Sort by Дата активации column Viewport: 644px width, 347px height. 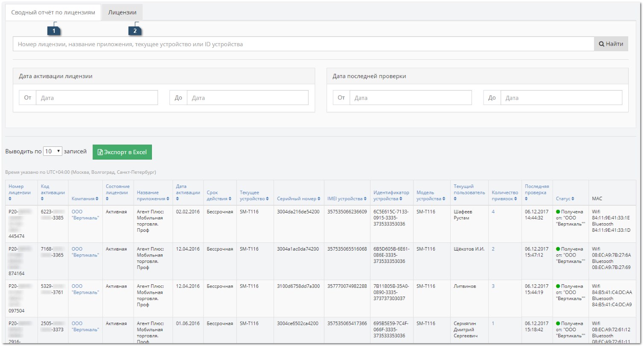coord(188,192)
